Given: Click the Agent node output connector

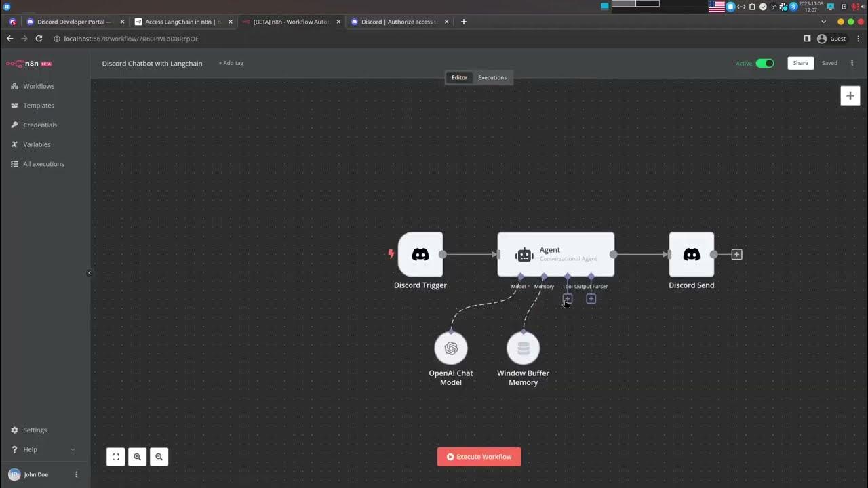Looking at the screenshot, I should point(613,254).
